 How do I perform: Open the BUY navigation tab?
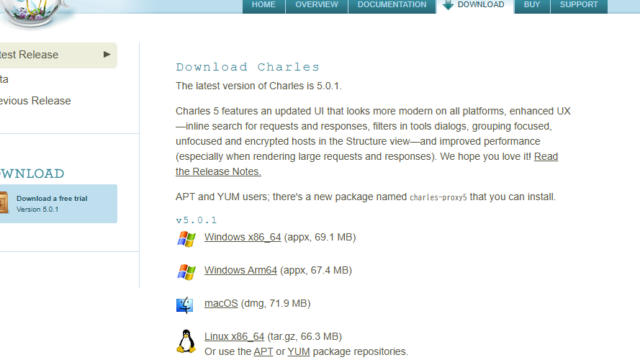[x=532, y=6]
